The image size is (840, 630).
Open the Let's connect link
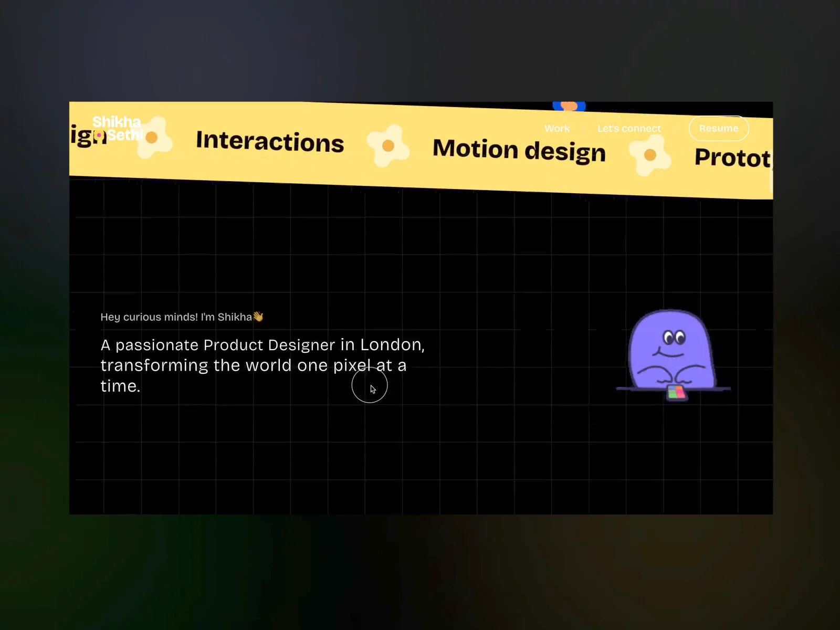629,128
